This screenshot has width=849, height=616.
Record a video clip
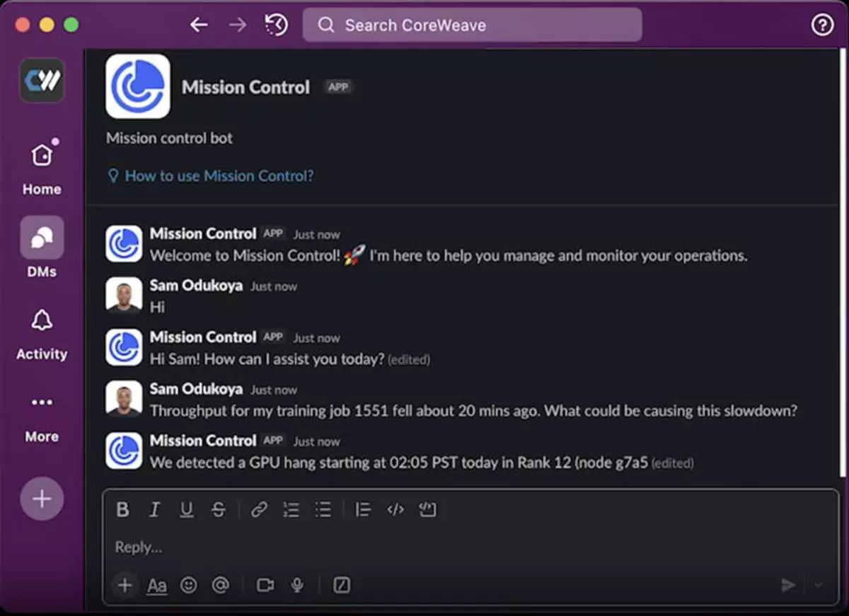click(x=265, y=585)
